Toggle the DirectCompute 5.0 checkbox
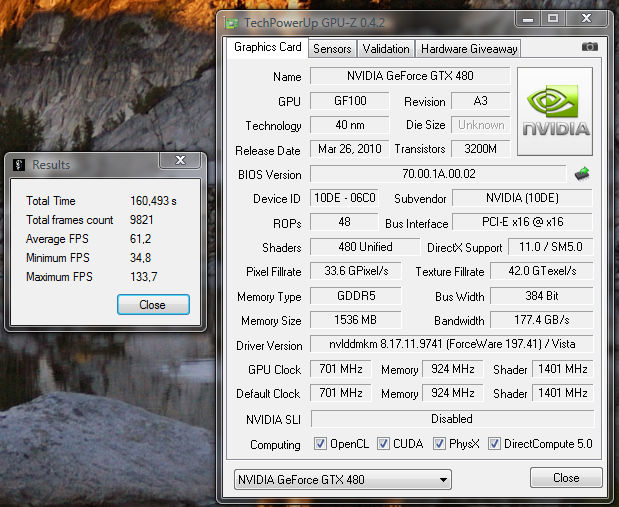 494,443
